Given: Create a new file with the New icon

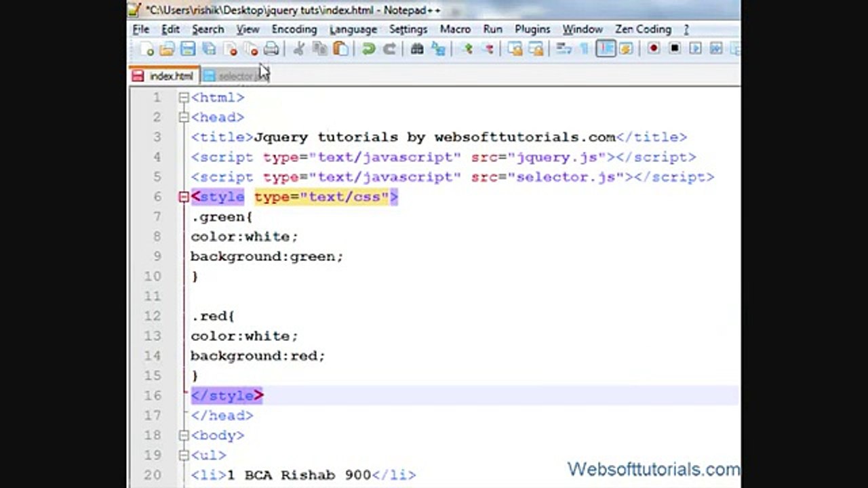Looking at the screenshot, I should click(x=146, y=49).
